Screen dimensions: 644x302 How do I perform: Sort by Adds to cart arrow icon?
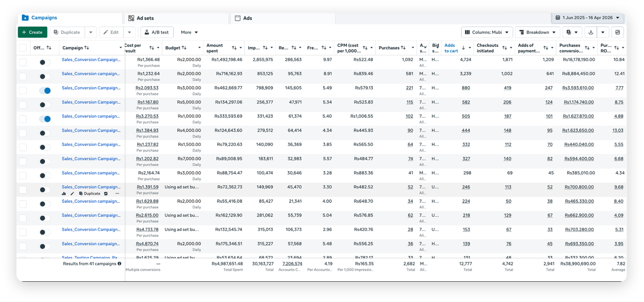tap(463, 48)
